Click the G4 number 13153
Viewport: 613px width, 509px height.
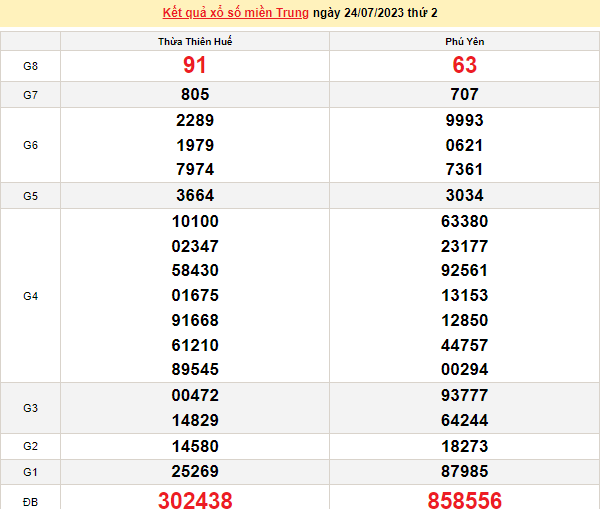coord(465,296)
